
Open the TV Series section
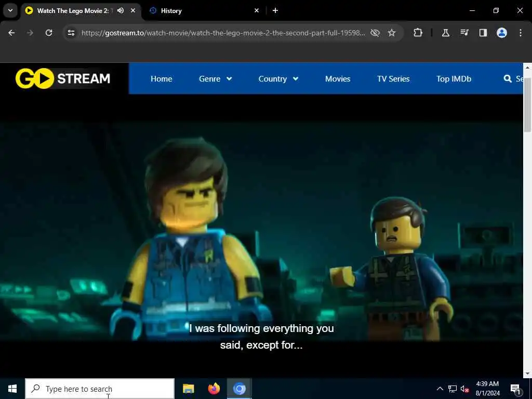[x=393, y=79]
